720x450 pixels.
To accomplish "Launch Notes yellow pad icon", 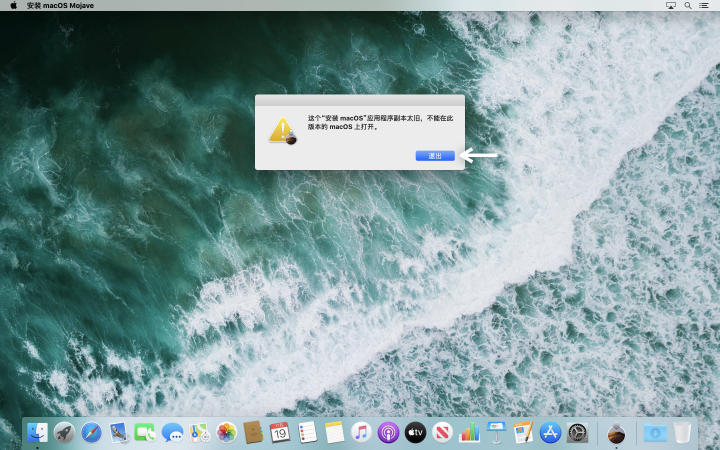I will tap(334, 433).
